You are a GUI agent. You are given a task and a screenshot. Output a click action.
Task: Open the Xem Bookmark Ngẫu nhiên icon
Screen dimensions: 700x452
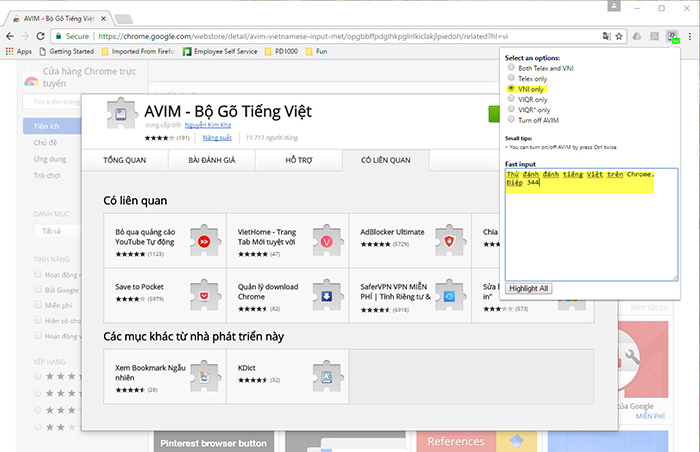pos(204,376)
